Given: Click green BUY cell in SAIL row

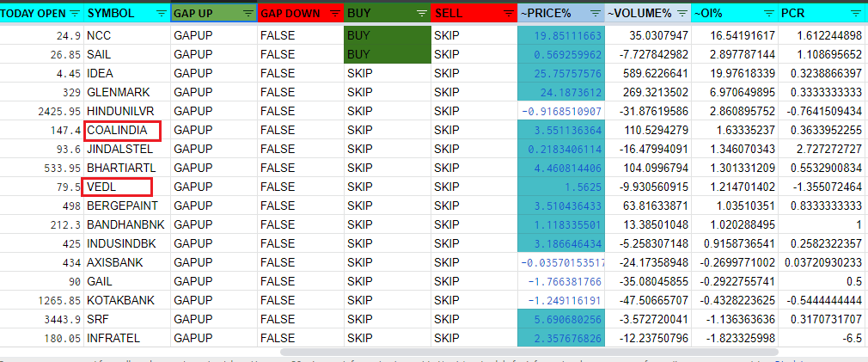Looking at the screenshot, I should (388, 55).
